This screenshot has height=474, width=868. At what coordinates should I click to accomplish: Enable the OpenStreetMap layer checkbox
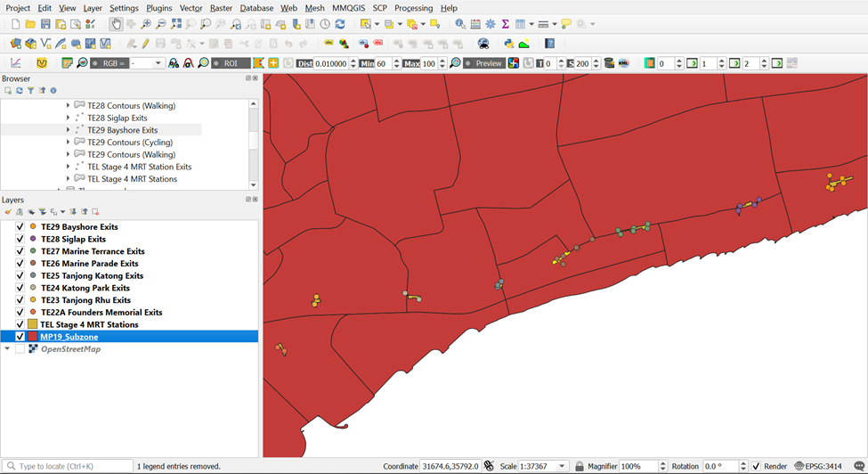pyautogui.click(x=20, y=349)
